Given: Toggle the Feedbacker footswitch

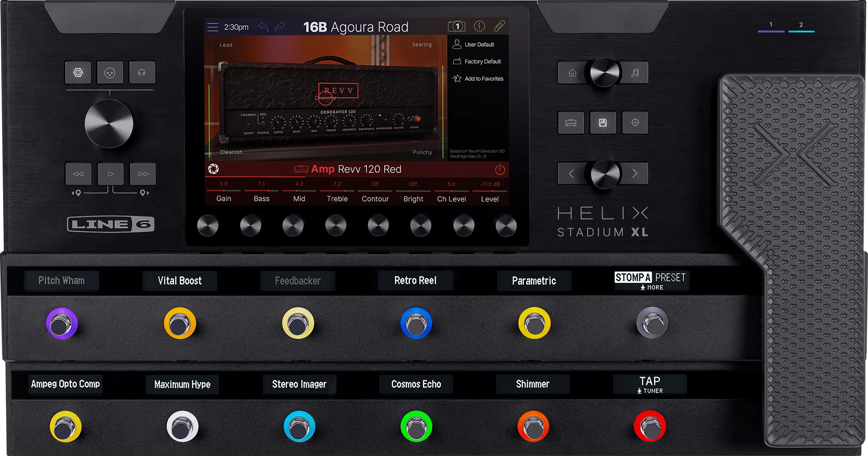Looking at the screenshot, I should point(298,323).
